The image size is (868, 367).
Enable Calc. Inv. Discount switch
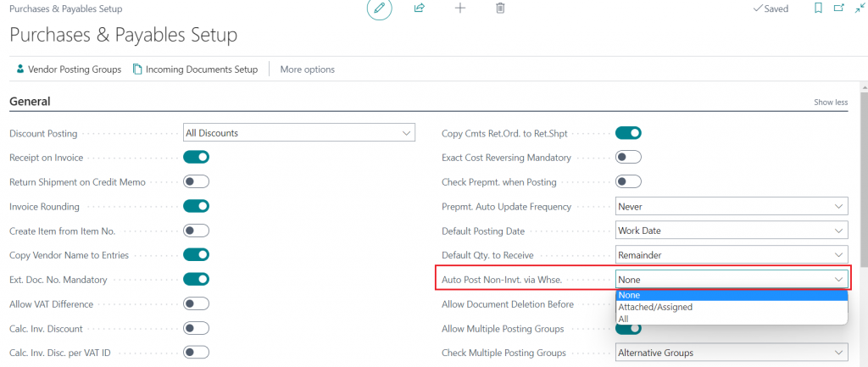(x=196, y=328)
